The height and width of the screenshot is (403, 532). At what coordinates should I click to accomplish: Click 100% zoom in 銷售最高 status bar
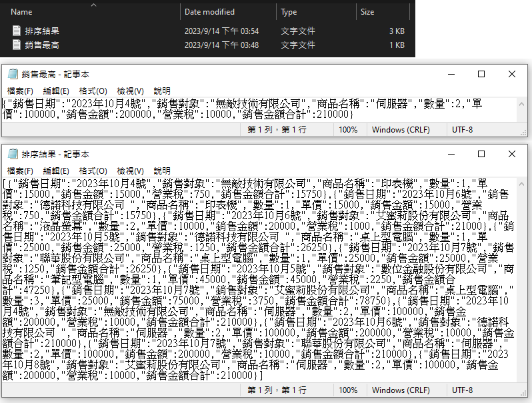point(348,129)
